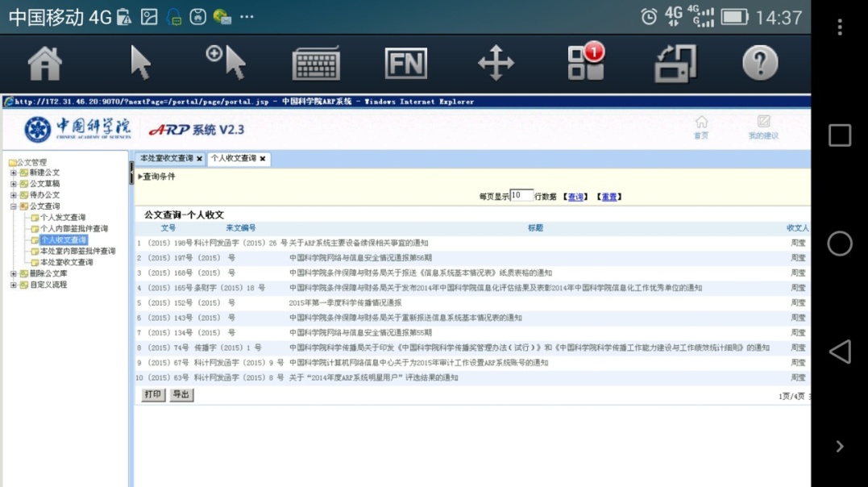This screenshot has width=868, height=487.
Task: Tap the Android back triangle button
Action: (840, 352)
